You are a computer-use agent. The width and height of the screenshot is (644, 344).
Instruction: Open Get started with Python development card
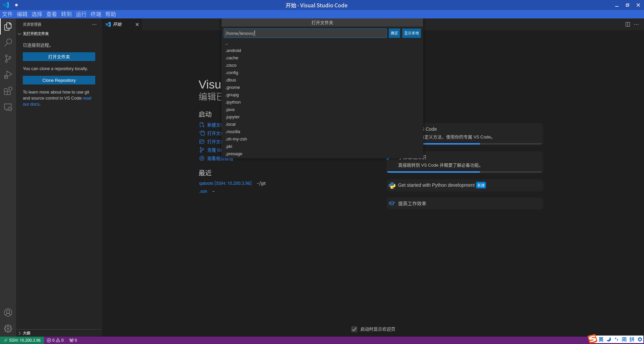click(x=465, y=185)
